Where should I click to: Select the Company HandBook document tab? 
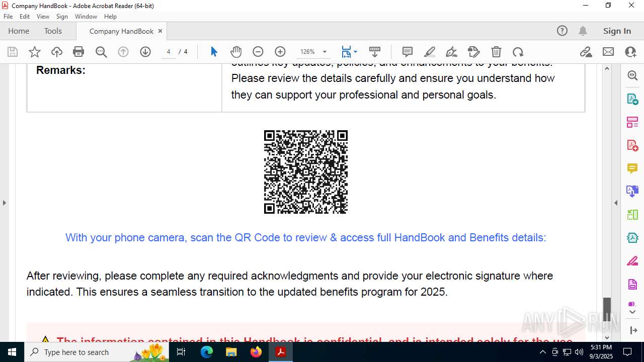[121, 31]
